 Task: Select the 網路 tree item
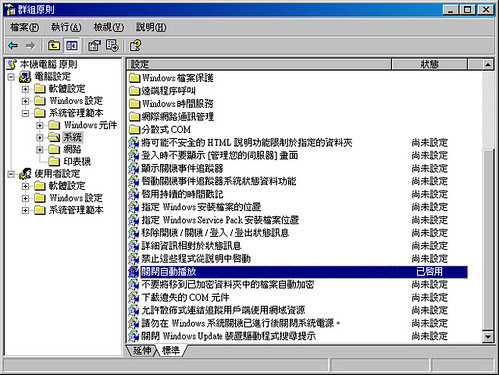click(x=72, y=150)
